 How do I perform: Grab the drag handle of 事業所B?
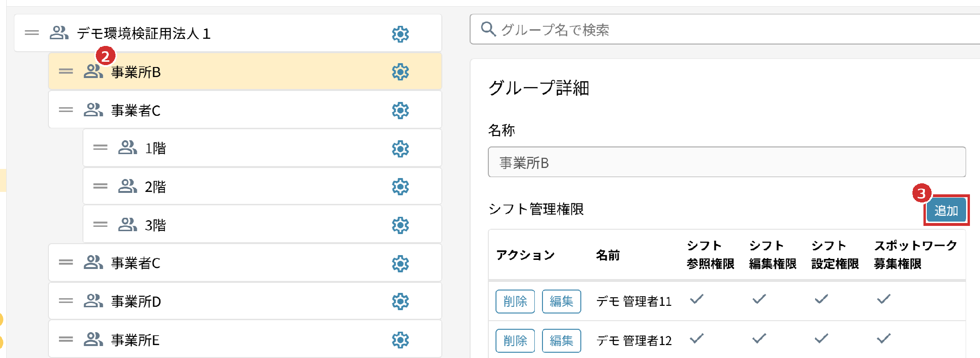(x=66, y=71)
